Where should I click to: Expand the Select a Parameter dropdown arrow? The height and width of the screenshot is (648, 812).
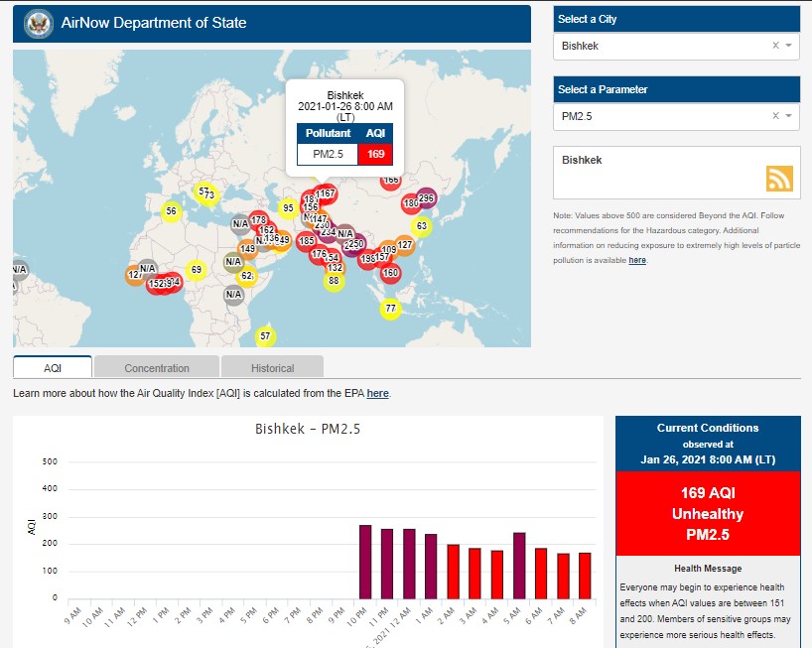click(789, 116)
